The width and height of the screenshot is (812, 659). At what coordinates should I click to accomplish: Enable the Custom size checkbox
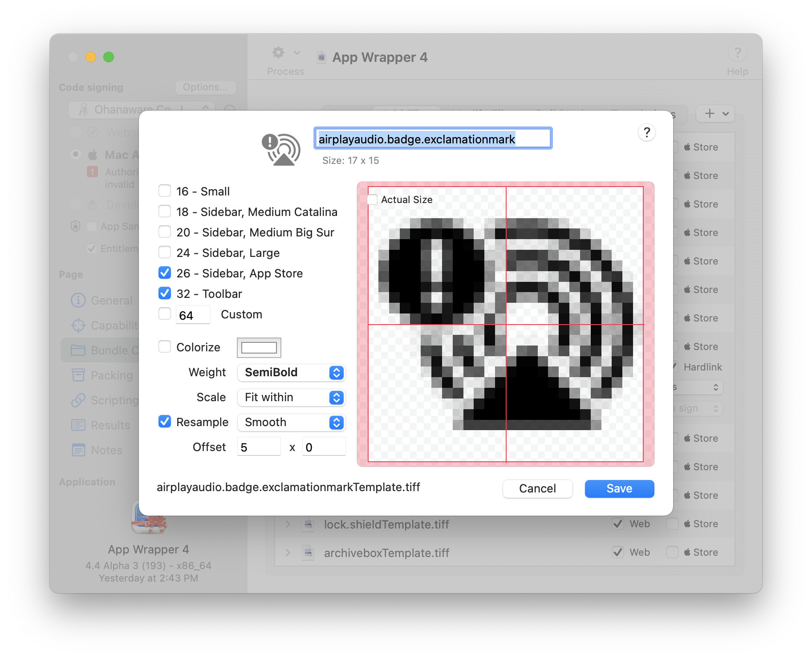click(165, 314)
